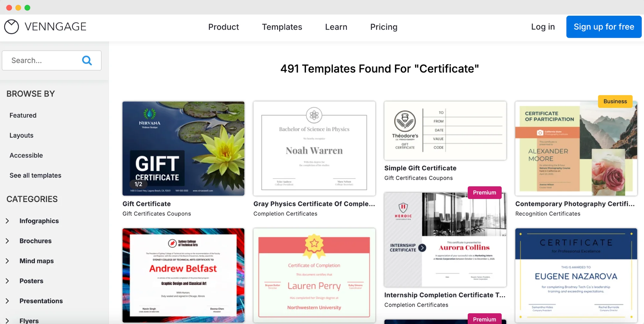Click the 1/2 page indicator

click(138, 184)
